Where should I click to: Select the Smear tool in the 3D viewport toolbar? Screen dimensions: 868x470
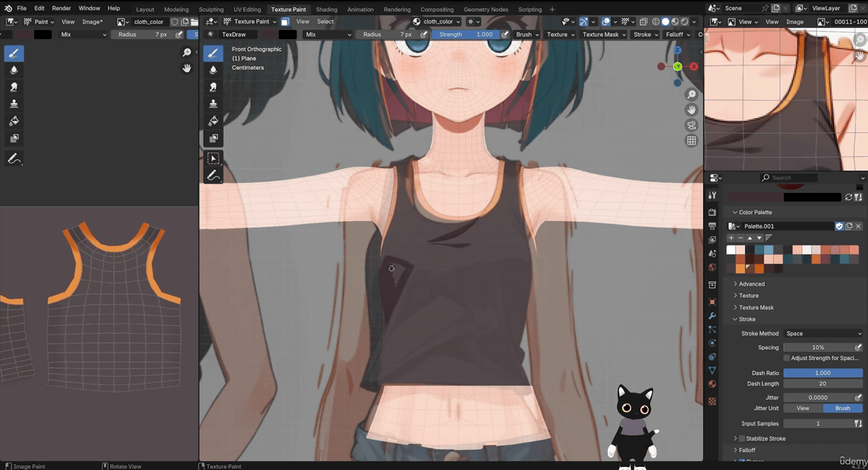213,86
